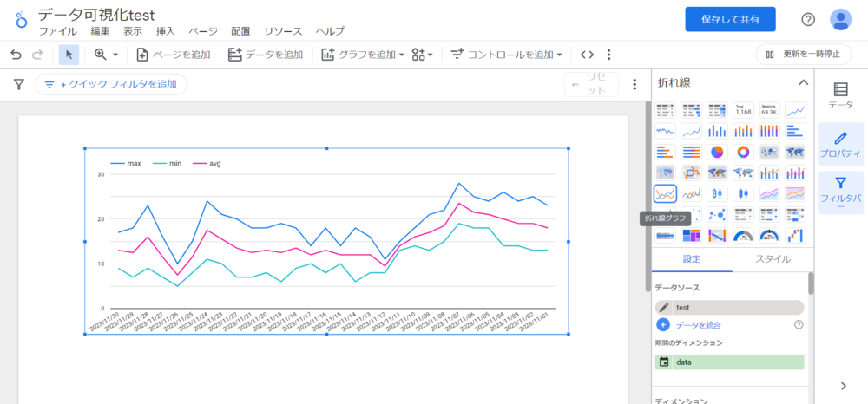Collapse the 折れ線 chart type panel
The width and height of the screenshot is (868, 404).
pos(803,83)
